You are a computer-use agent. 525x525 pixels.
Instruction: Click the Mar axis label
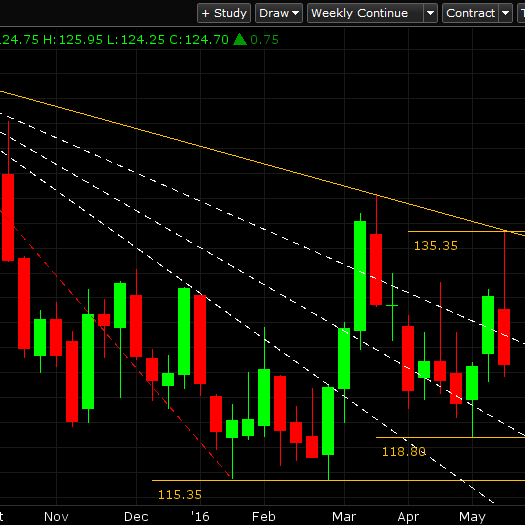[344, 516]
